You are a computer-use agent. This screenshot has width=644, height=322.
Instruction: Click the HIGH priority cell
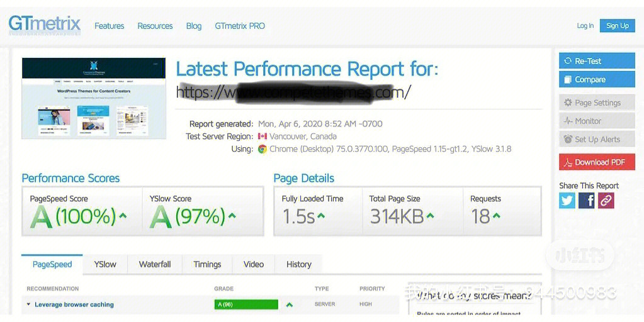(366, 304)
